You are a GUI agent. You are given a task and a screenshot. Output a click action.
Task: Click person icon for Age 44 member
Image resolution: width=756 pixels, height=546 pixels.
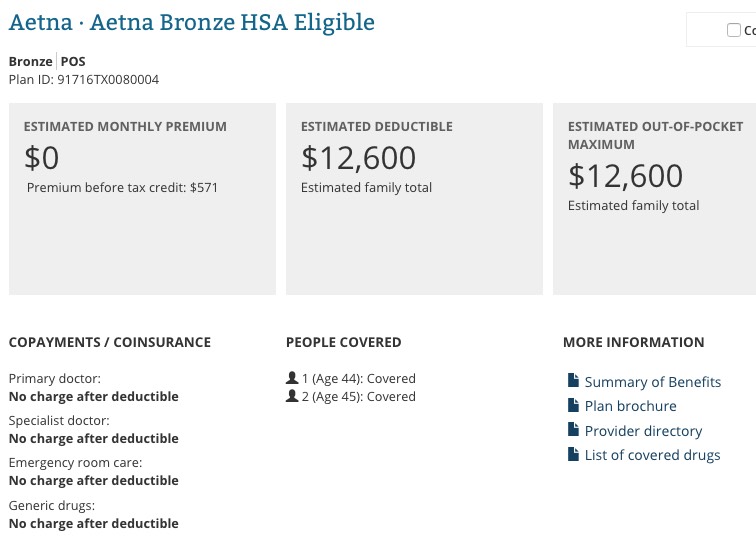(x=292, y=379)
